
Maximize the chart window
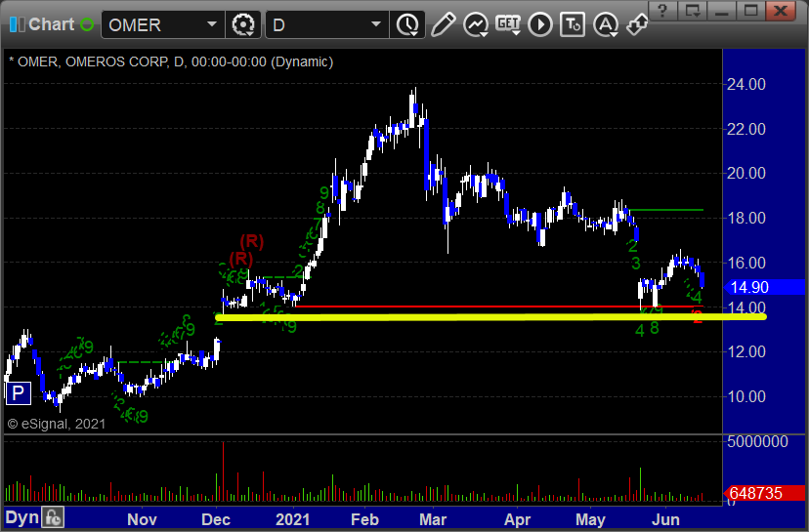(x=750, y=11)
